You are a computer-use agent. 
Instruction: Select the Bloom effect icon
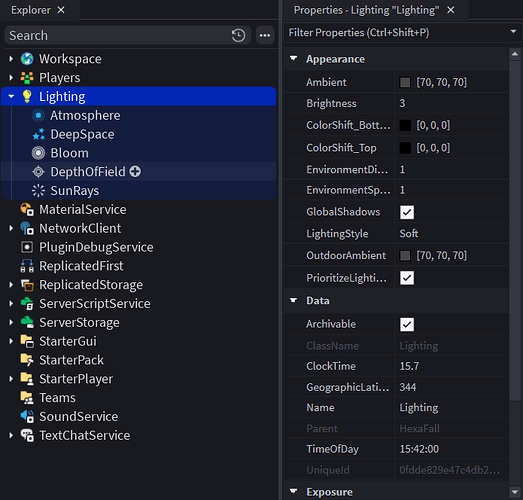coord(38,153)
